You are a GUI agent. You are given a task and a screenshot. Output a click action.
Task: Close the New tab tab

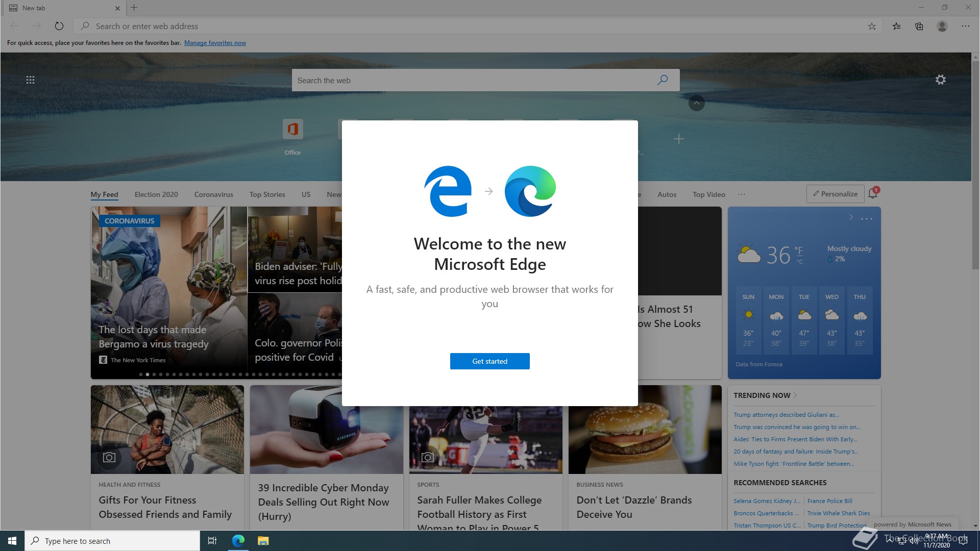coord(117,8)
